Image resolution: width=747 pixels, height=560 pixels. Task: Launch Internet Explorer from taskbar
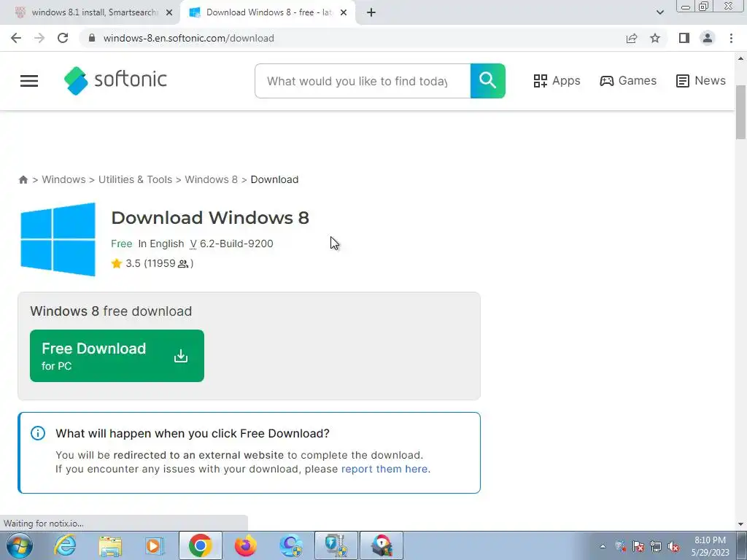click(65, 545)
